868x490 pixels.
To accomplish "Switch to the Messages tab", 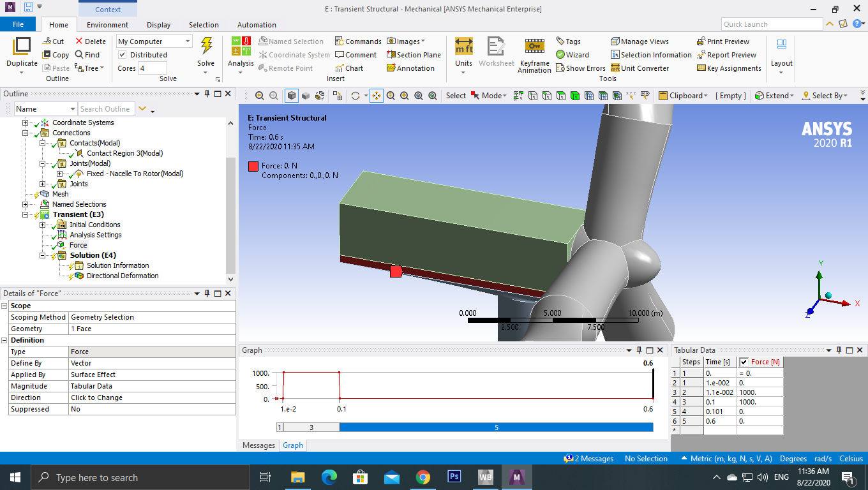I will [258, 445].
